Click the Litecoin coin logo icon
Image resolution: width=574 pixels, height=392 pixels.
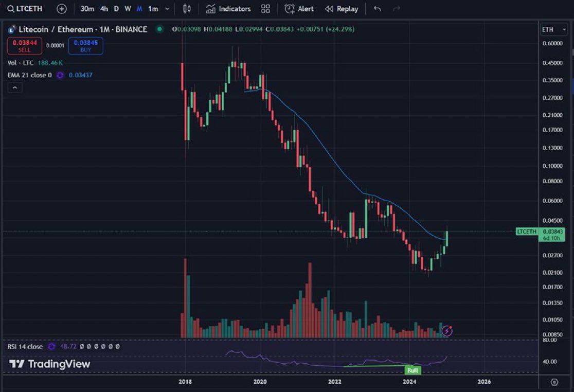[12, 29]
